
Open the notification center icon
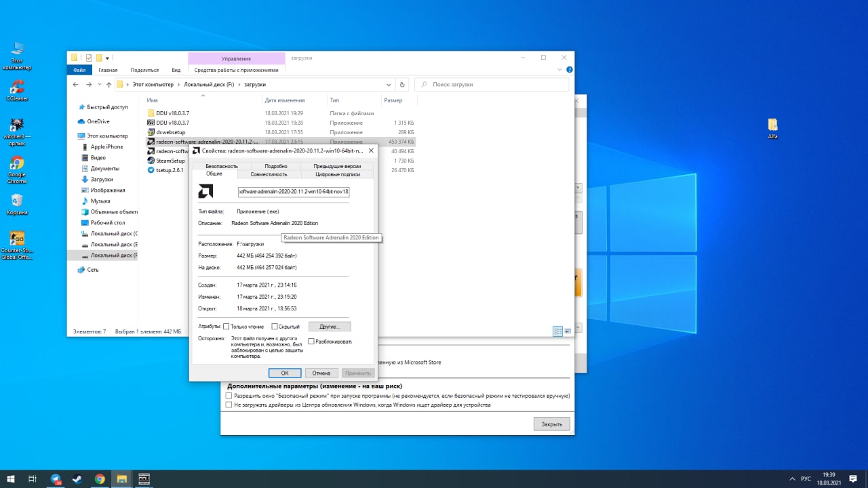coord(853,479)
